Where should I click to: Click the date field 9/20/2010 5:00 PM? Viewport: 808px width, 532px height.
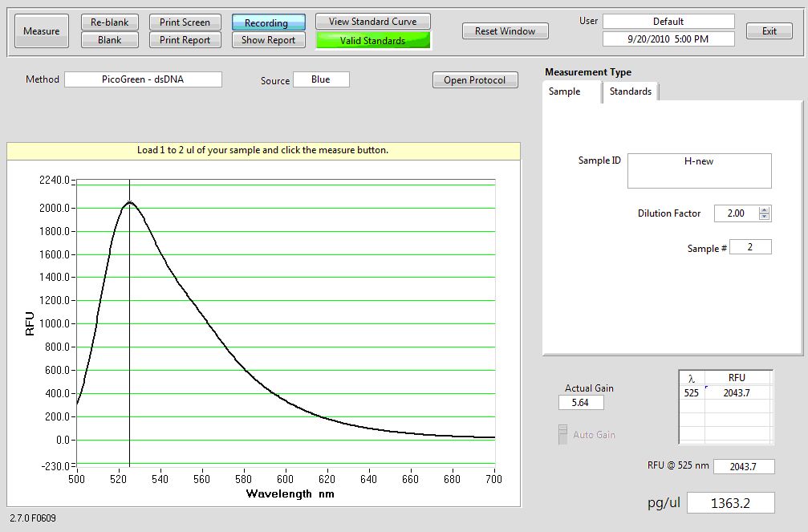coord(668,39)
